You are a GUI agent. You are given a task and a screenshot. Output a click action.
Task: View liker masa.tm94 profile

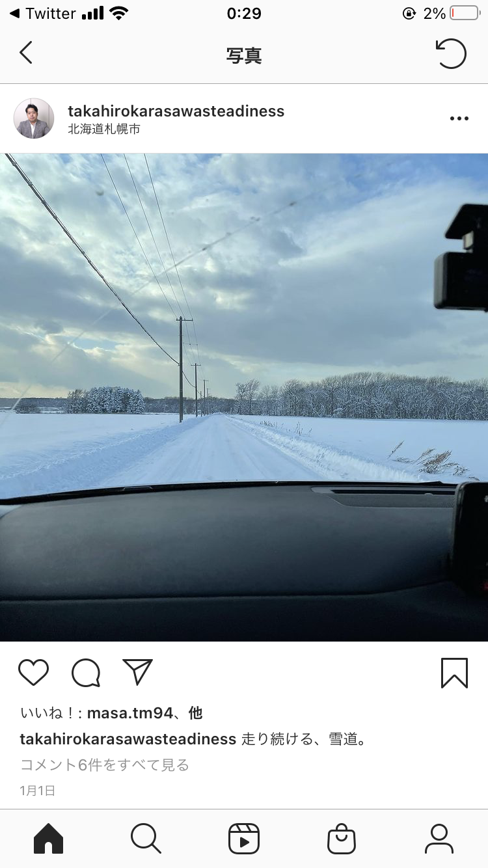(129, 713)
